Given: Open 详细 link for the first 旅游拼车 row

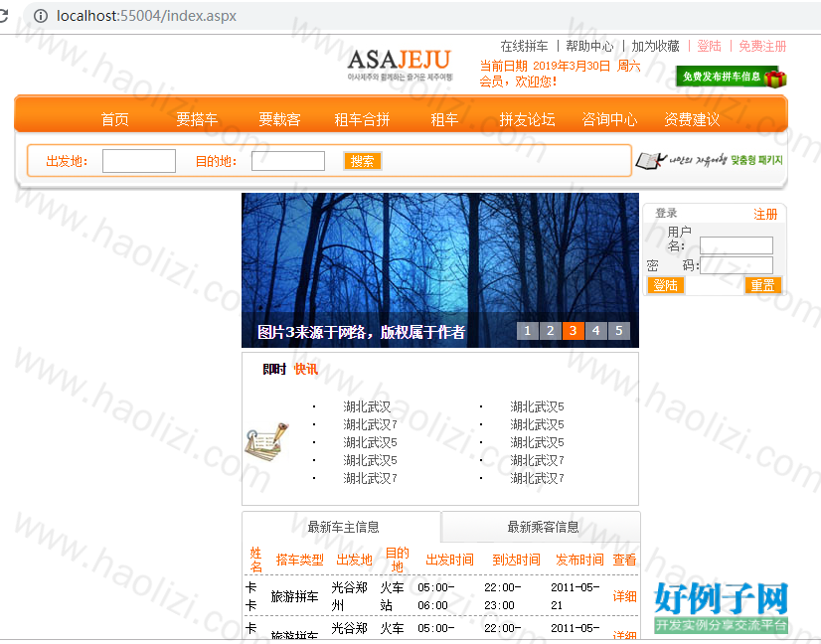Looking at the screenshot, I should 624,596.
